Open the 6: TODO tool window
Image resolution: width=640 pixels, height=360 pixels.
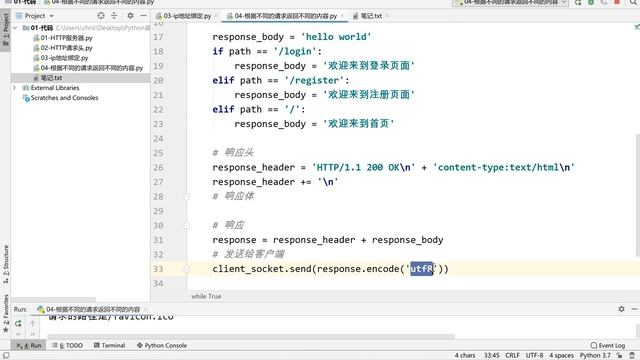pos(68,345)
